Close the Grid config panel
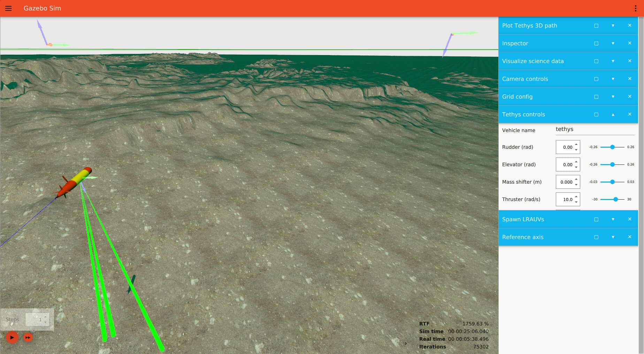644x354 pixels. point(630,97)
